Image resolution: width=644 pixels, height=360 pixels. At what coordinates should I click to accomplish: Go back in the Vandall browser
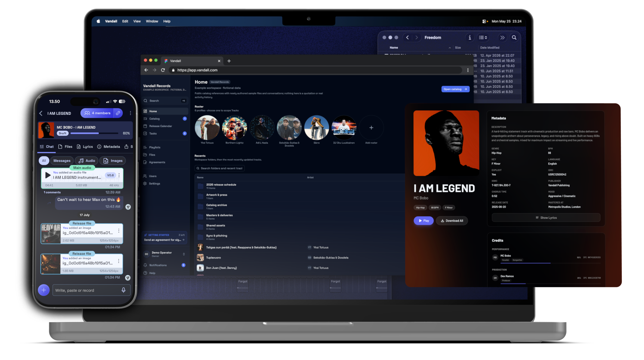point(146,70)
